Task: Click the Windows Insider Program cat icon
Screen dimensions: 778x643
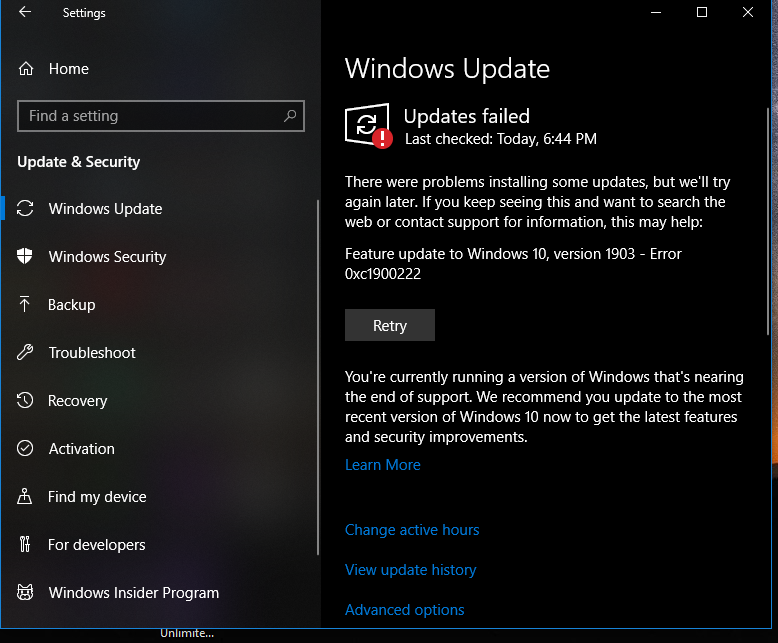Action: click(25, 592)
